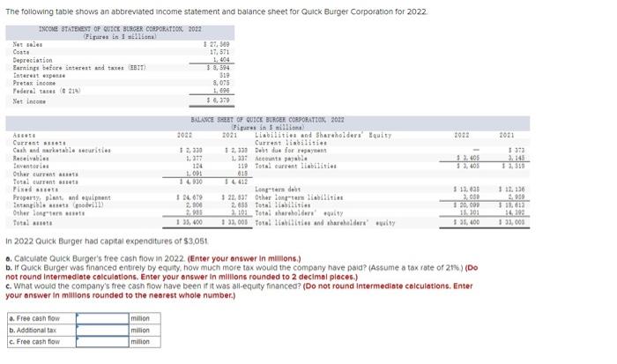
Task: Click the 'Net income' row label
Action: (29, 101)
